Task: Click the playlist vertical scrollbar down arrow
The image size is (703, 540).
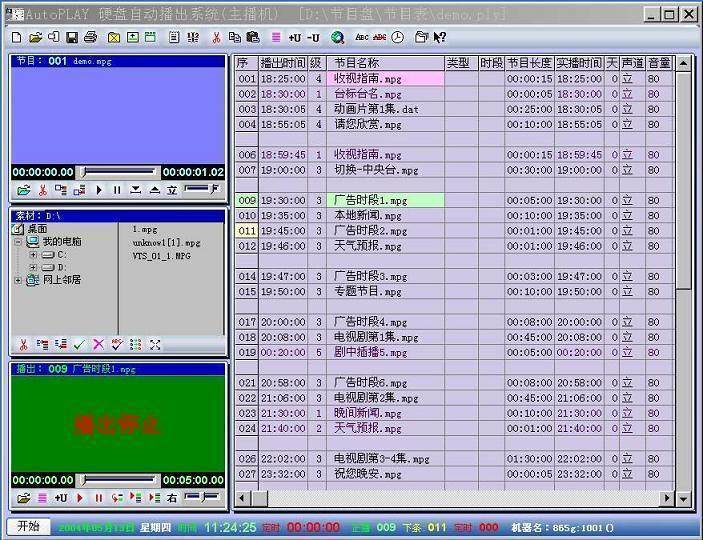Action: click(x=683, y=498)
